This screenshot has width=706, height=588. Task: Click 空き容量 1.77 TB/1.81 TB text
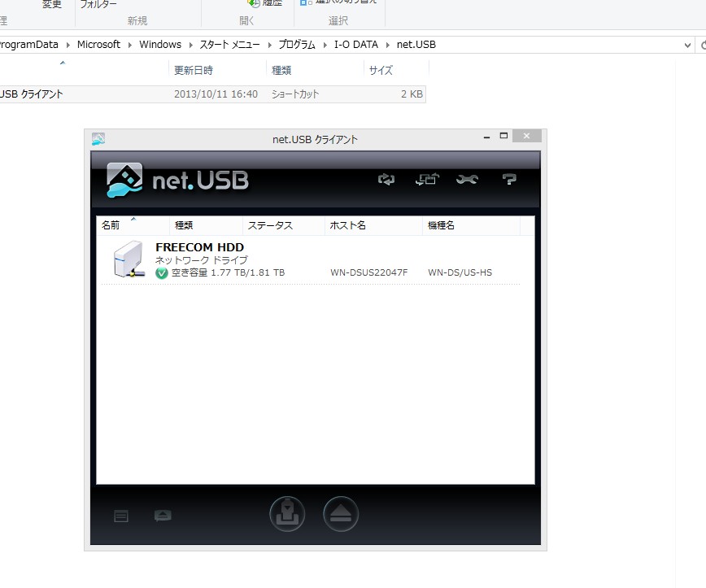(228, 272)
